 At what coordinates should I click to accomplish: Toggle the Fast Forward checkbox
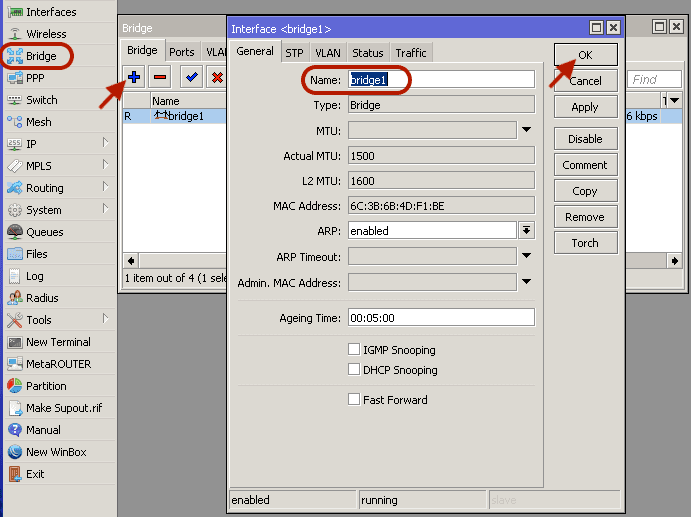click(x=354, y=399)
